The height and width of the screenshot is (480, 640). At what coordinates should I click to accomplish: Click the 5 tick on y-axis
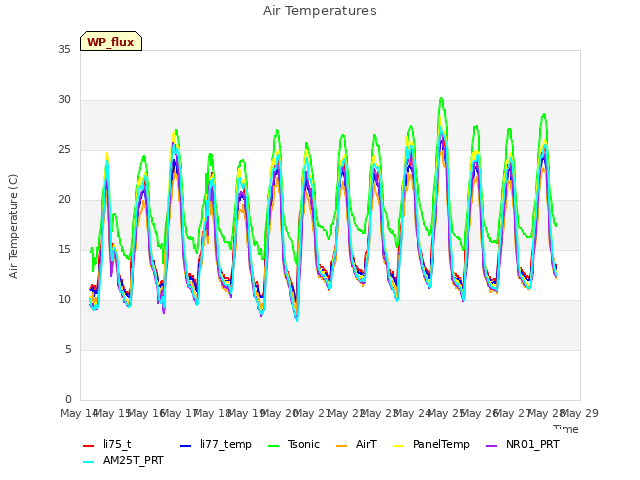(x=68, y=350)
